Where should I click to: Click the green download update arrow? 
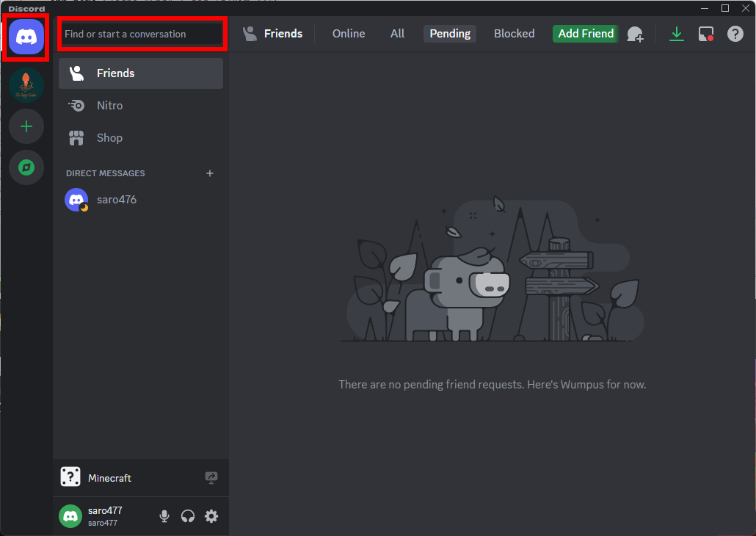(x=677, y=34)
